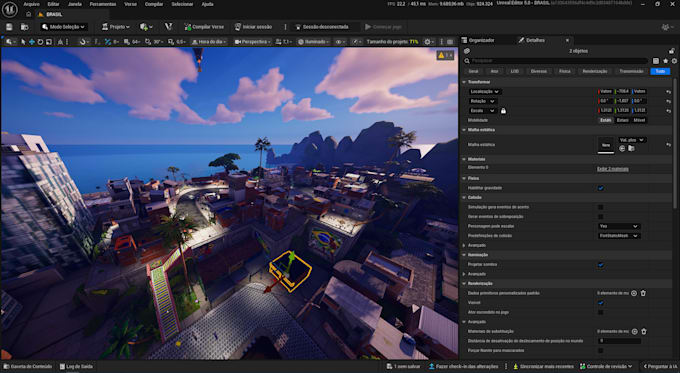The width and height of the screenshot is (680, 373).
Task: Click the Compilar Verse button
Action: click(x=204, y=27)
